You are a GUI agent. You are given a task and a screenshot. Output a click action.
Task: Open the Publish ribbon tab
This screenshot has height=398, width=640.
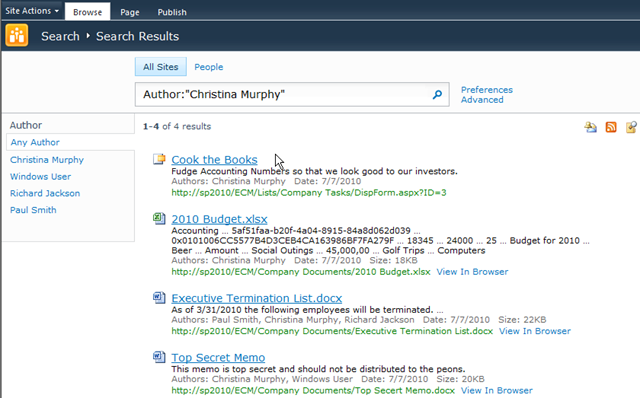[172, 12]
